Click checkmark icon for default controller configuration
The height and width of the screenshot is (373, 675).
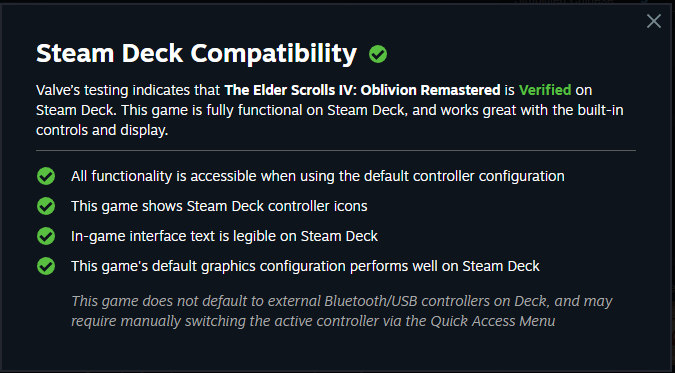coord(46,176)
